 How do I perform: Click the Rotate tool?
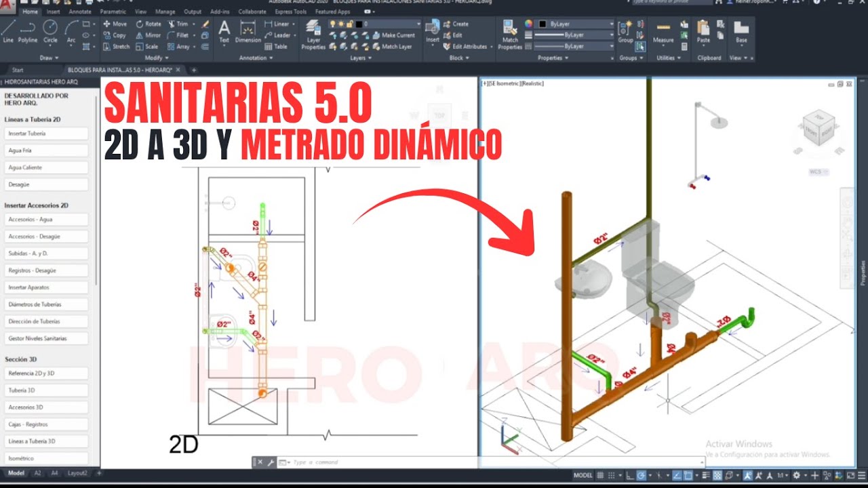(148, 24)
